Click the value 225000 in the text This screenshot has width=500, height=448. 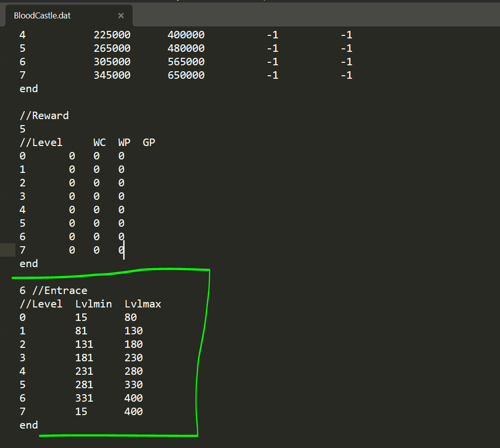tap(112, 35)
